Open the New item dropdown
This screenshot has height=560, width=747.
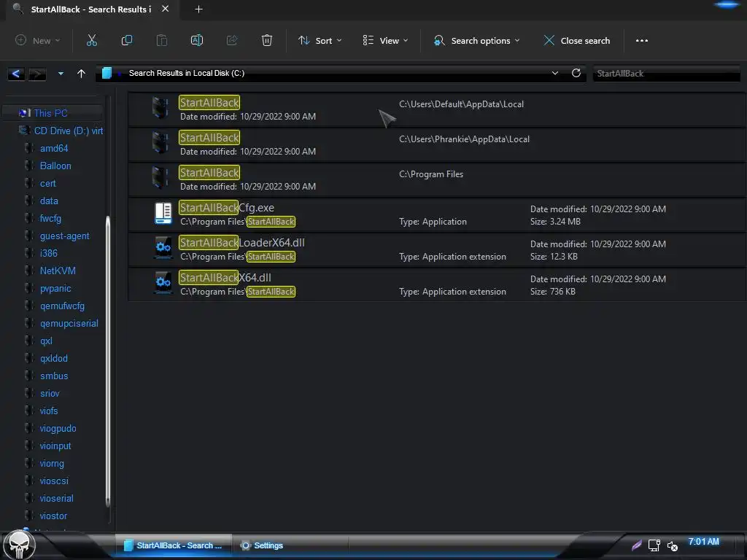pyautogui.click(x=38, y=41)
